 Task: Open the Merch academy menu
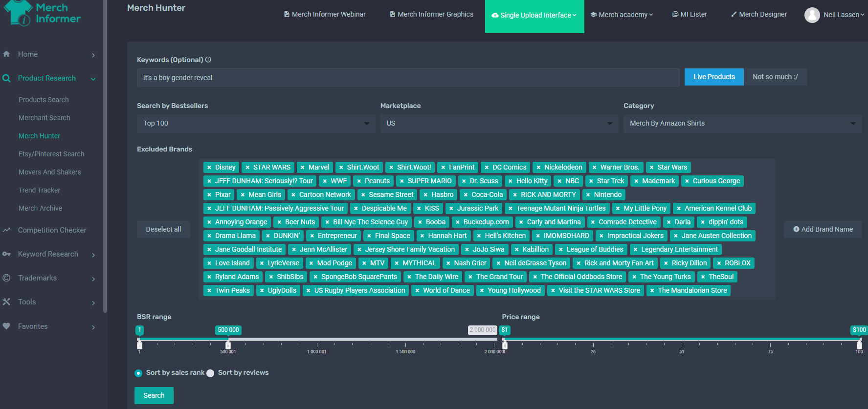pos(622,15)
